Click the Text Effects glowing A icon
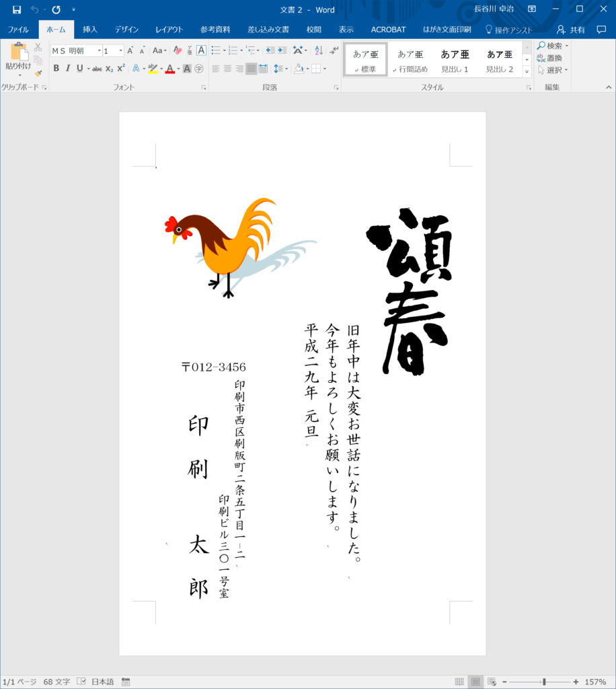Screen dimensions: 616x689 [x=136, y=69]
